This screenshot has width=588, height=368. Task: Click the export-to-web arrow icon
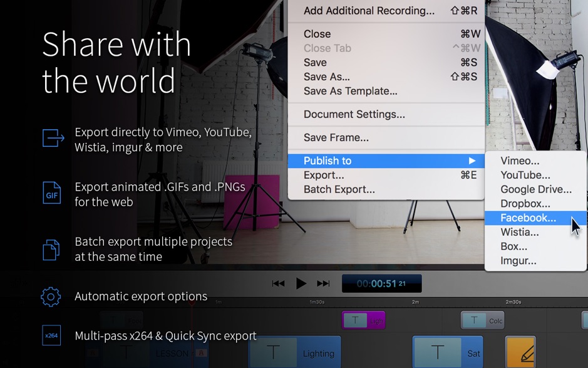(x=53, y=137)
